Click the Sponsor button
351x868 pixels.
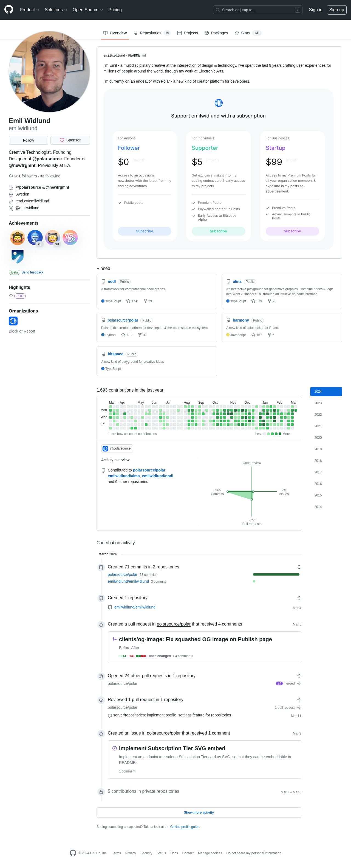pyautogui.click(x=70, y=140)
